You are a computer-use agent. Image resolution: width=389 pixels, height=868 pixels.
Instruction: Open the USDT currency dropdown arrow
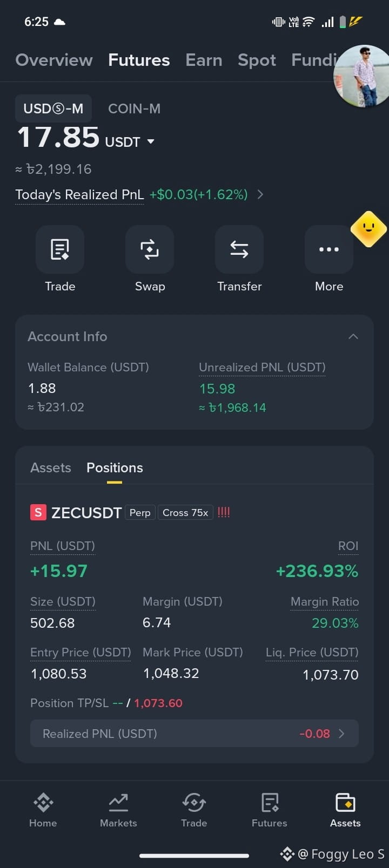tap(151, 141)
